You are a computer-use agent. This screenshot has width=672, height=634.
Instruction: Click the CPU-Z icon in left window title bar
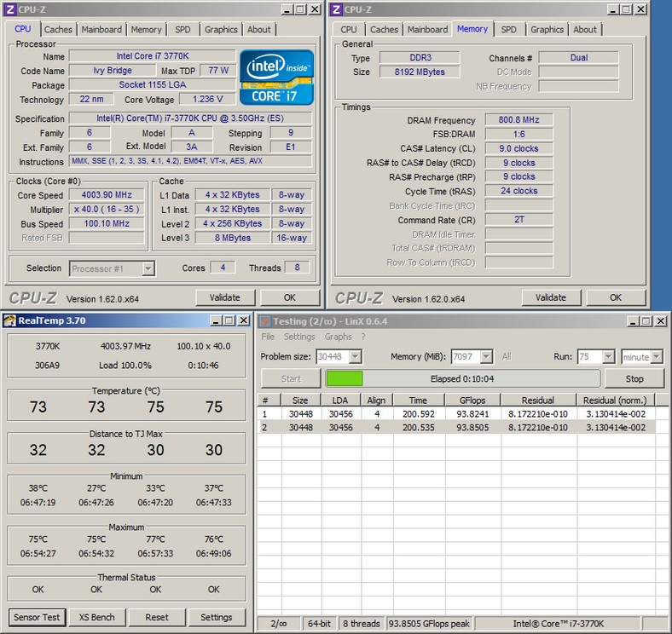(9, 9)
